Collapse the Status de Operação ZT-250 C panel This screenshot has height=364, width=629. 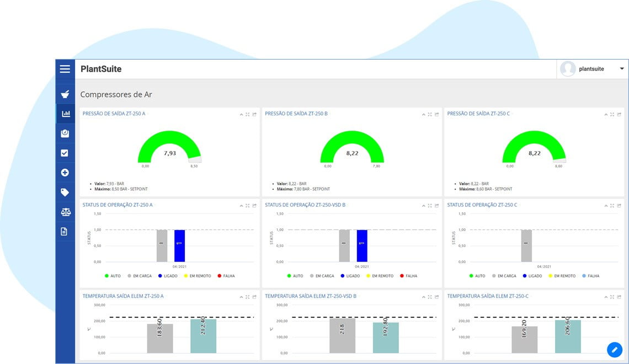pos(606,206)
